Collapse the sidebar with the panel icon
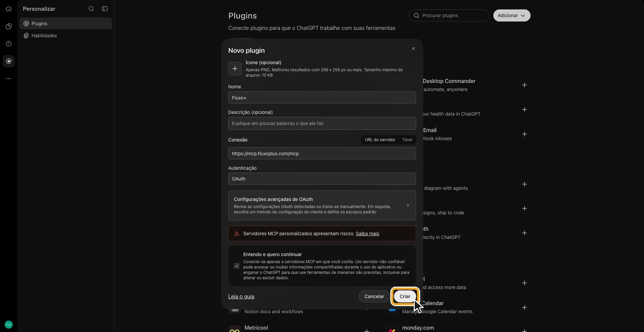This screenshot has height=332, width=644. click(105, 9)
